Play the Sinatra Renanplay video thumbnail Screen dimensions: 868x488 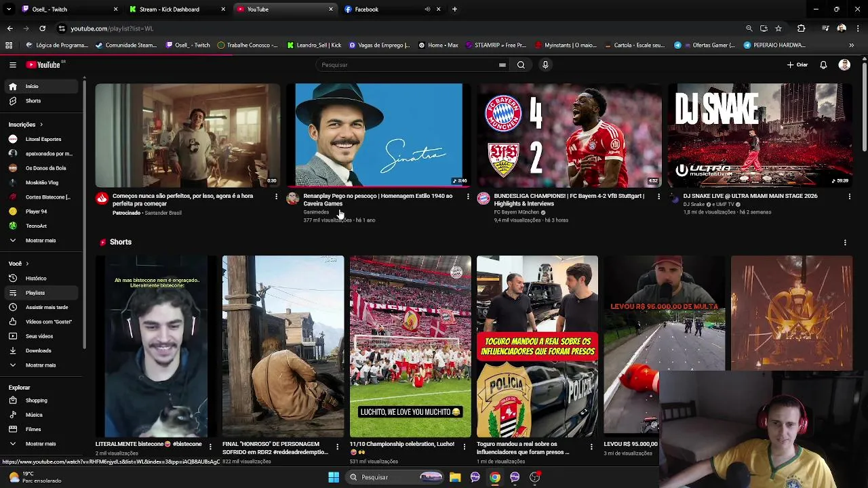tap(378, 135)
